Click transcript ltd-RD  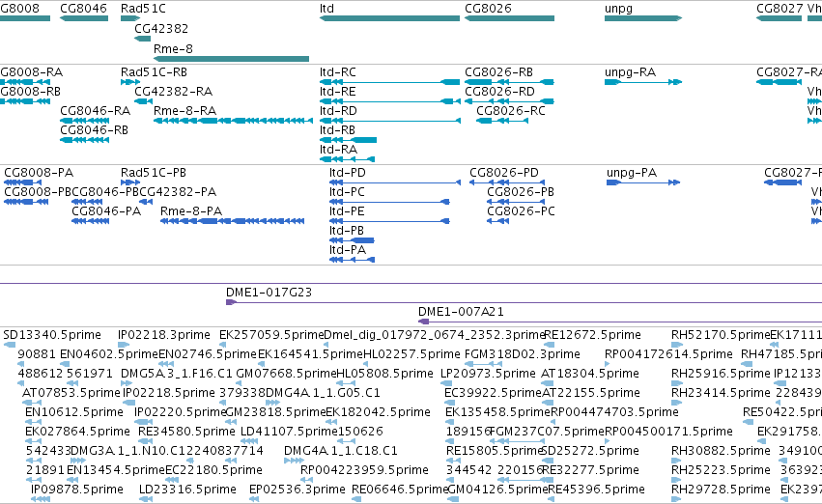[x=390, y=121]
